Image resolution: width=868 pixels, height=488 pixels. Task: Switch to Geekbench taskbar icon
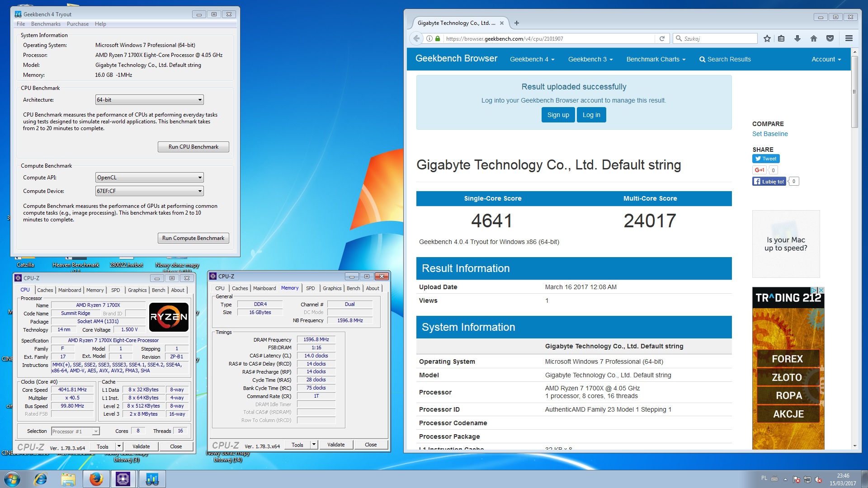pyautogui.click(x=152, y=479)
